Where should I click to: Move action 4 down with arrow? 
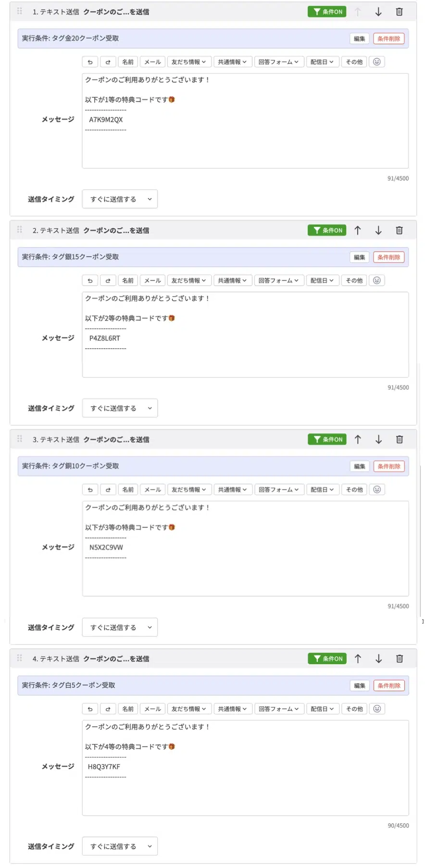[x=378, y=659]
